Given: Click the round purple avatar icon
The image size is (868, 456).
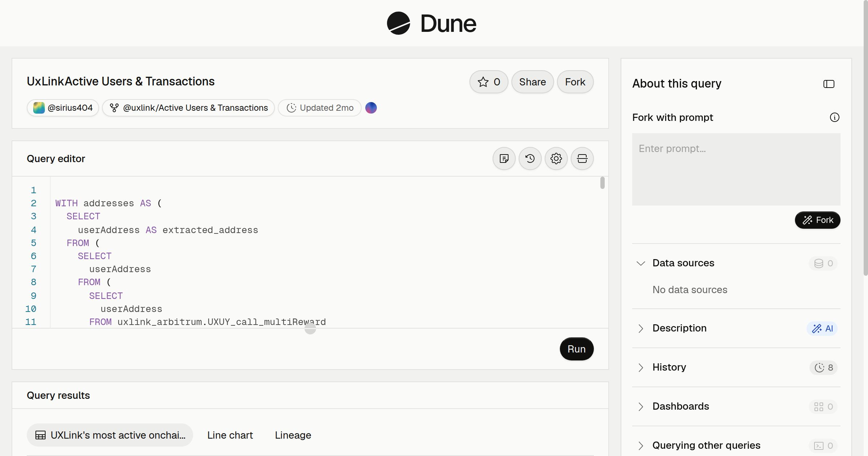Looking at the screenshot, I should pyautogui.click(x=371, y=108).
